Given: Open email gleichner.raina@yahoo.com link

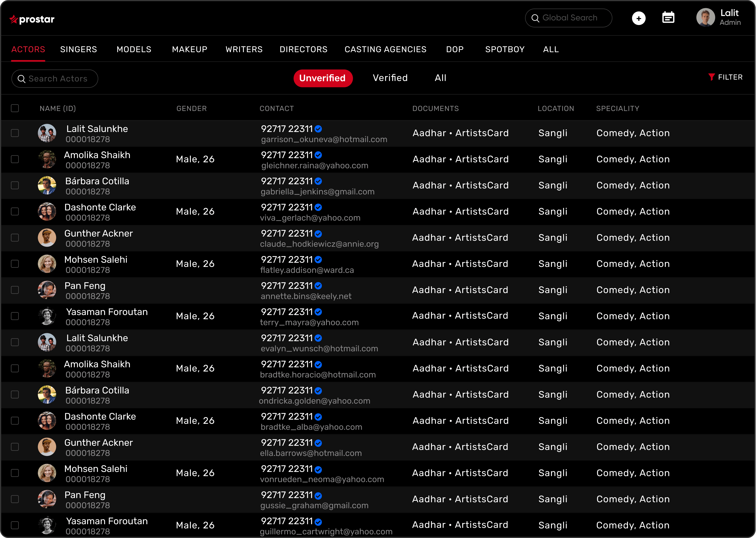Looking at the screenshot, I should (314, 166).
